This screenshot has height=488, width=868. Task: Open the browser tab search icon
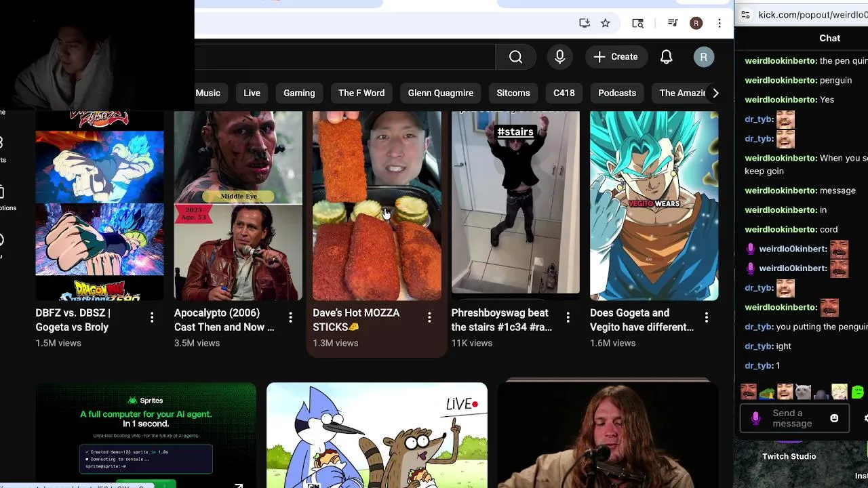(637, 23)
